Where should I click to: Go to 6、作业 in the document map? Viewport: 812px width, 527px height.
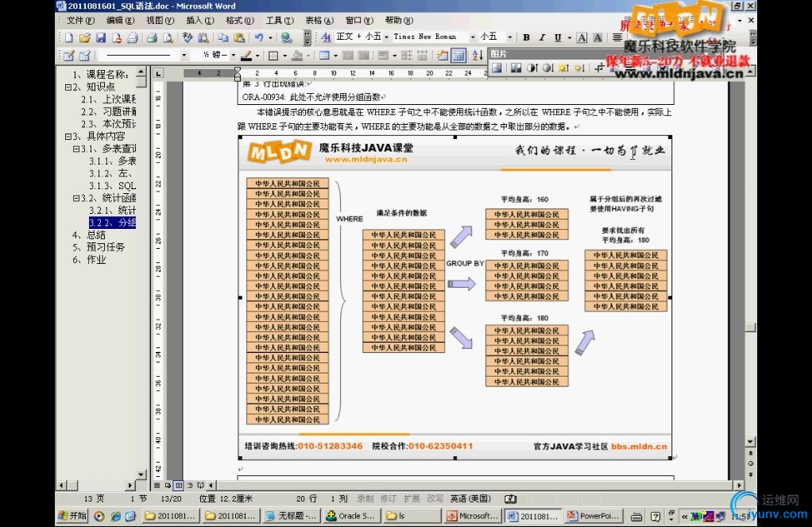click(x=89, y=260)
